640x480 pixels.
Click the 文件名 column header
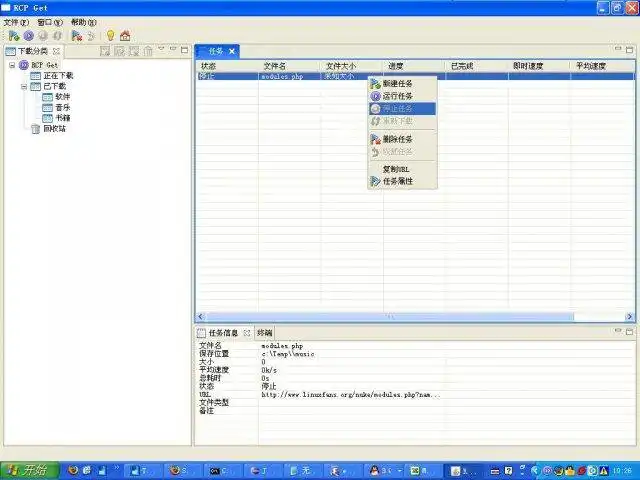pyautogui.click(x=289, y=66)
